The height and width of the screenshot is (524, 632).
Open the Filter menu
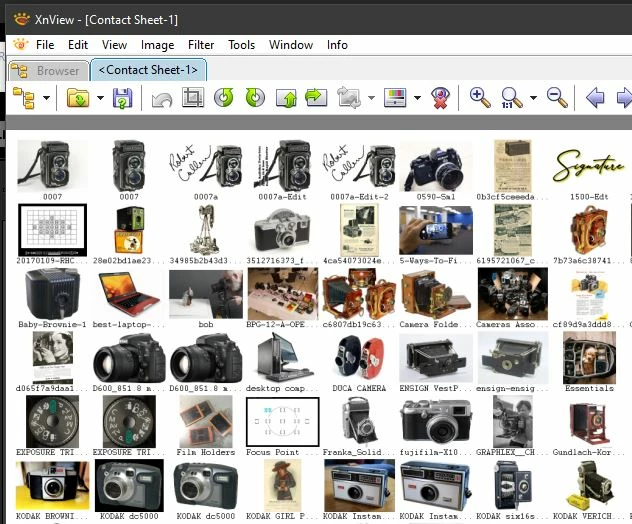201,45
